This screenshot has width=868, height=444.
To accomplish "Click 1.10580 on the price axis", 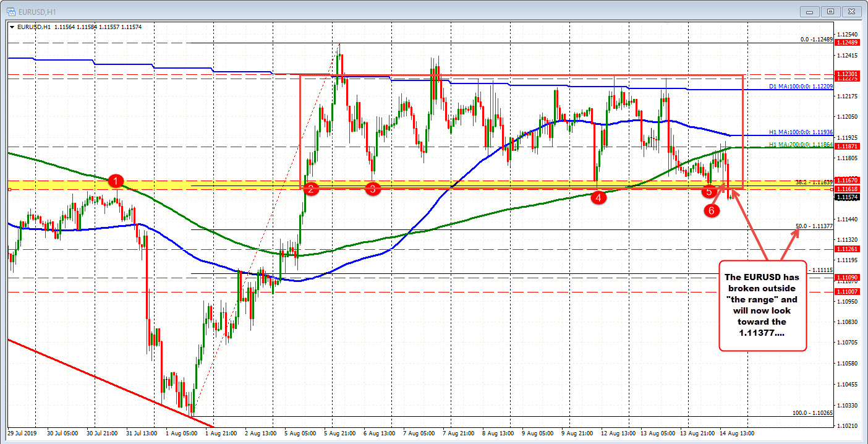I will point(848,364).
